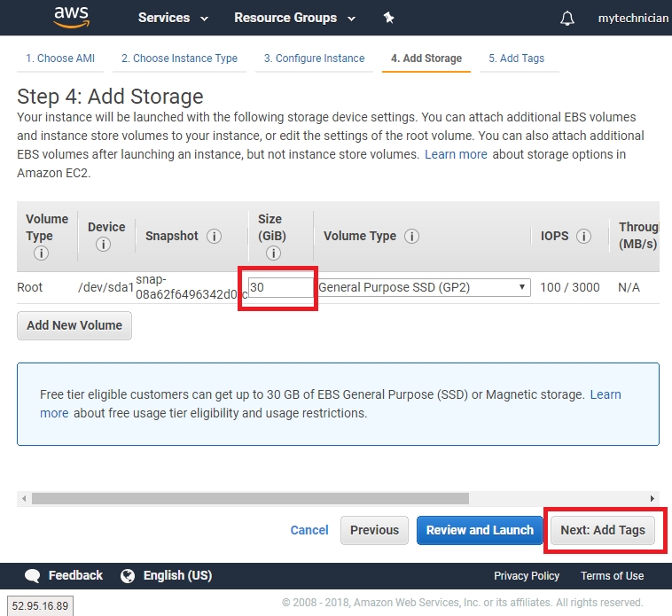The image size is (672, 616).
Task: Click the info icon beside IOPS
Action: tap(583, 237)
